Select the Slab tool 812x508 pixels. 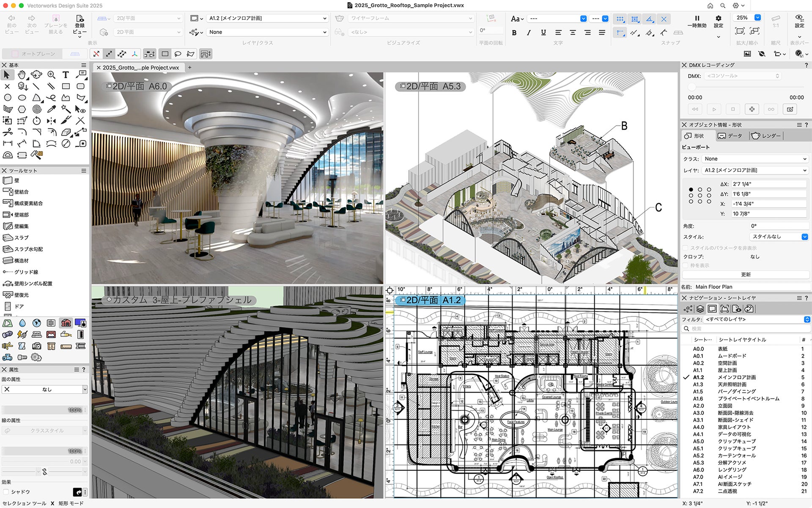(16, 237)
